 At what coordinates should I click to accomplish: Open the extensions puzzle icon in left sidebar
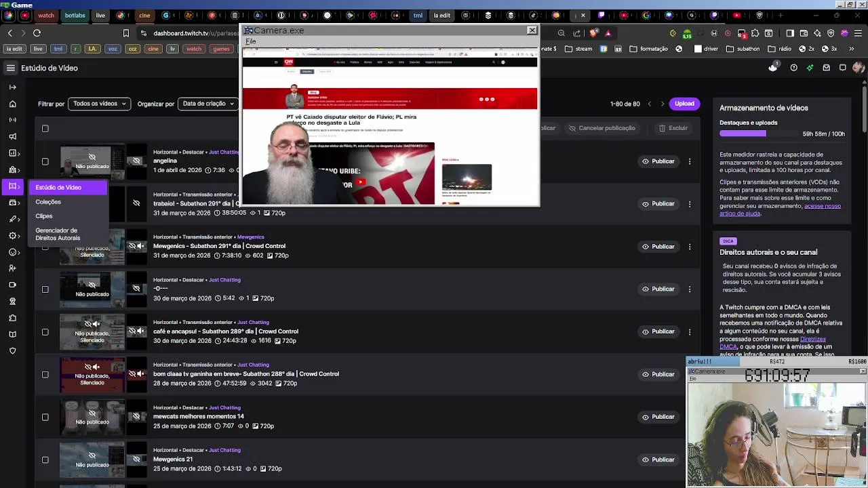tap(12, 318)
